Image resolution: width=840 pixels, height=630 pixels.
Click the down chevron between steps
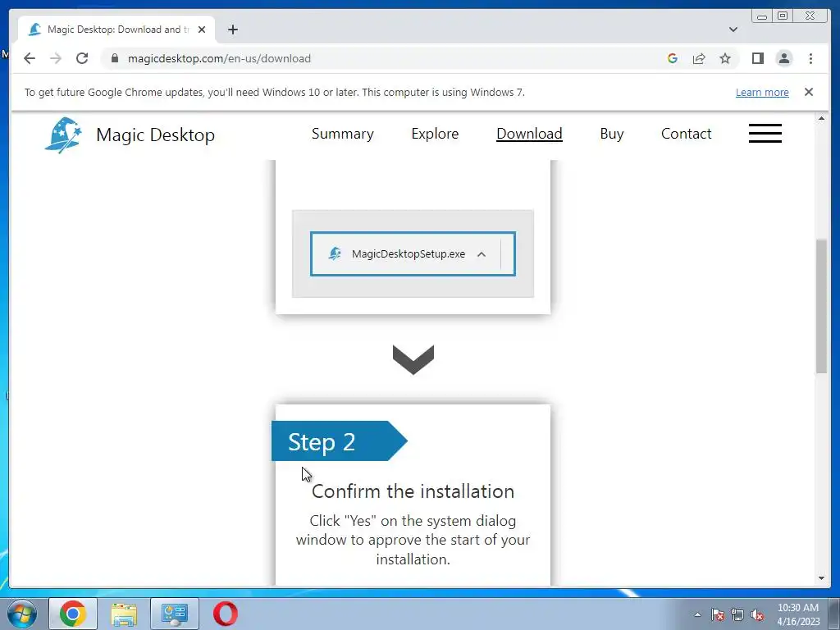pos(413,359)
